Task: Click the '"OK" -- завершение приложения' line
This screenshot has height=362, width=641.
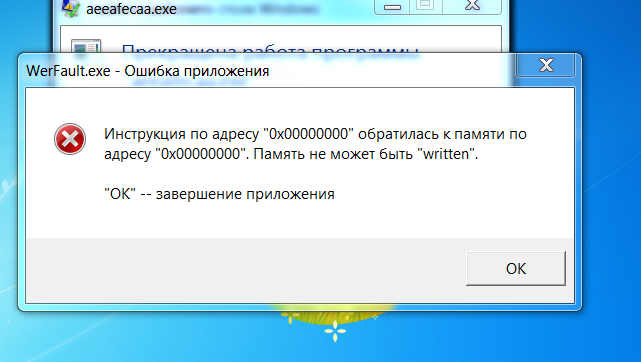Action: 220,194
